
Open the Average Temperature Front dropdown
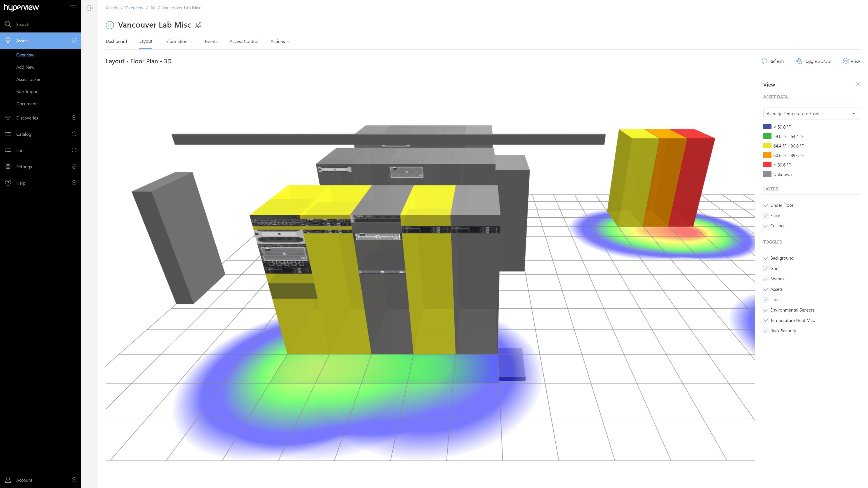point(811,114)
